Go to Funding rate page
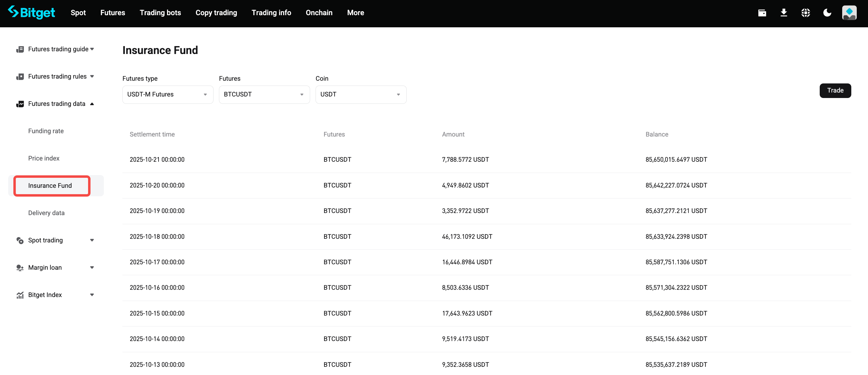Image resolution: width=868 pixels, height=375 pixels. tap(46, 131)
